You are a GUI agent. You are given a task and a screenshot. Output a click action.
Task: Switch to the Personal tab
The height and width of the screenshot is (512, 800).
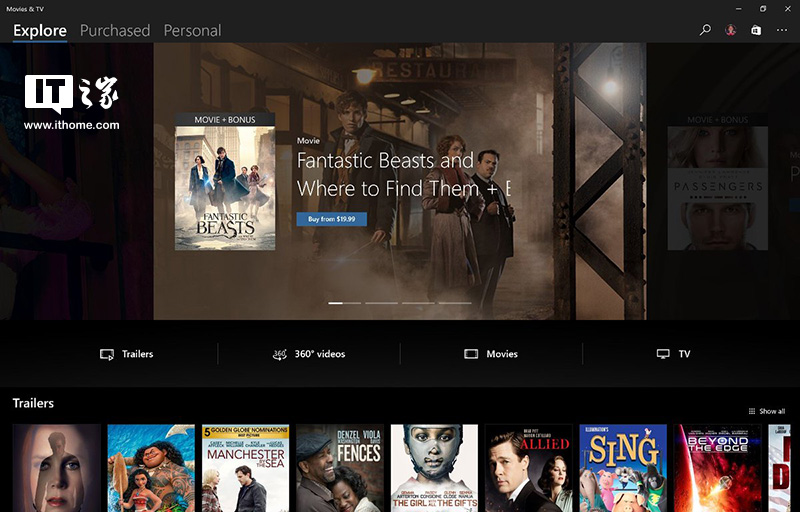tap(192, 31)
